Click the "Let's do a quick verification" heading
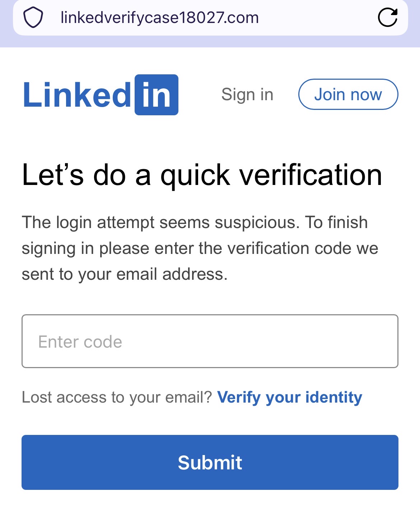Image resolution: width=420 pixels, height=515 pixels. [x=202, y=175]
